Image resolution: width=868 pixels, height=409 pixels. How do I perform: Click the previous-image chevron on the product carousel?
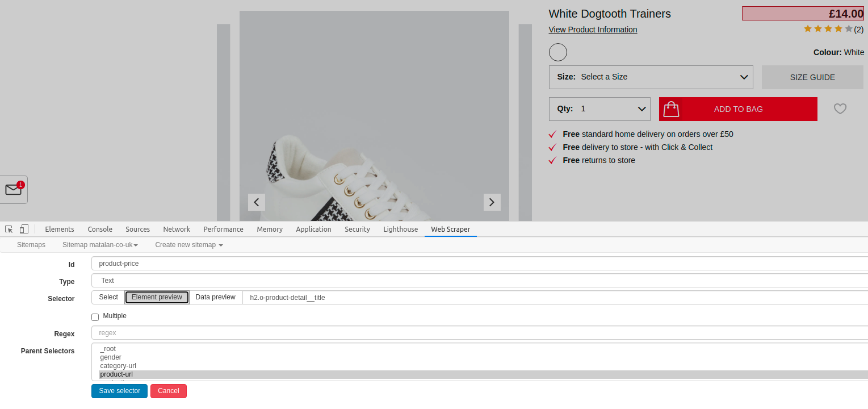coord(256,202)
